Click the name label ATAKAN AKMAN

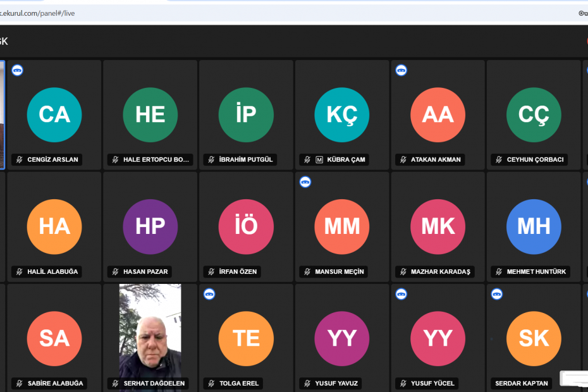pyautogui.click(x=436, y=160)
